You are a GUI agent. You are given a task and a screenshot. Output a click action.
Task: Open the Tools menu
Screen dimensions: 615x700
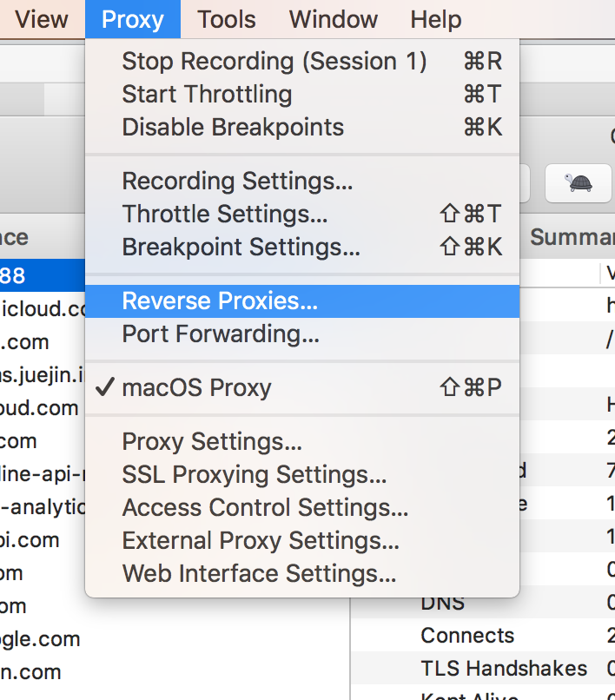[227, 19]
